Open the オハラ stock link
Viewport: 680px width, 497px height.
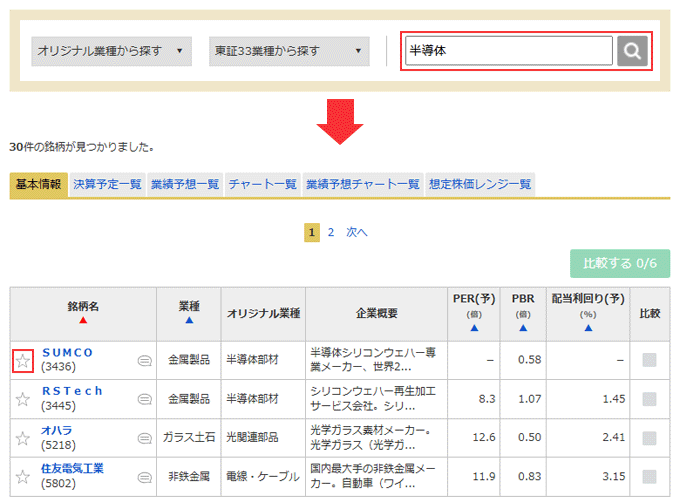click(x=56, y=430)
